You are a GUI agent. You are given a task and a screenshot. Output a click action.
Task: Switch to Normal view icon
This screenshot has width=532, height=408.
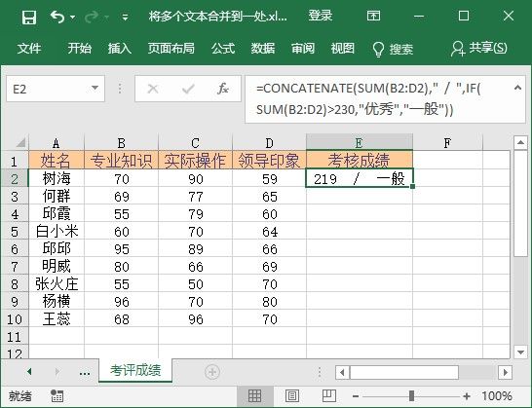[254, 395]
